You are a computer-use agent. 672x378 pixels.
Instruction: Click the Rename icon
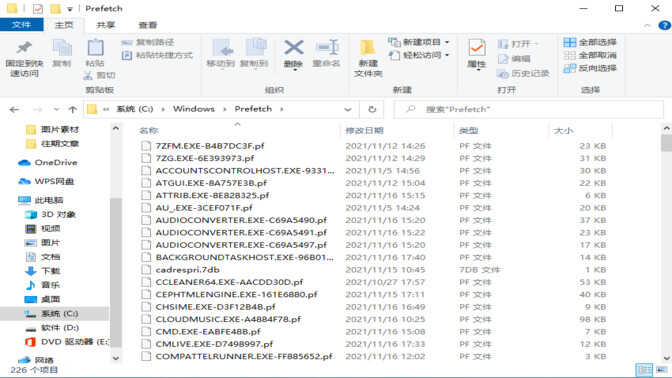pos(327,48)
